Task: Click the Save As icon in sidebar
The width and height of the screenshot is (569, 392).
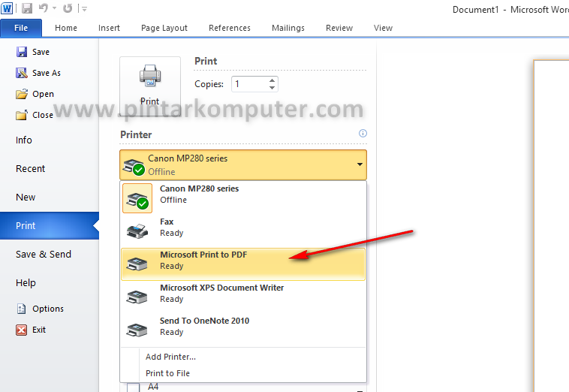Action: point(22,73)
